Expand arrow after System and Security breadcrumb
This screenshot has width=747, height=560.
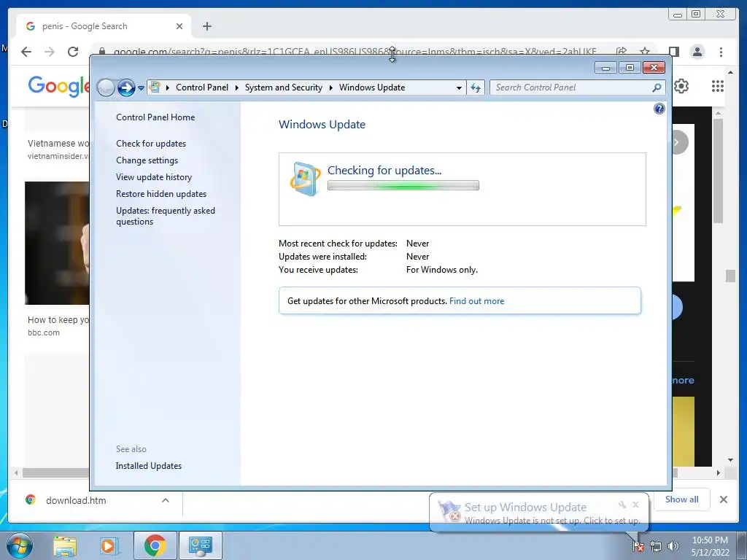330,87
